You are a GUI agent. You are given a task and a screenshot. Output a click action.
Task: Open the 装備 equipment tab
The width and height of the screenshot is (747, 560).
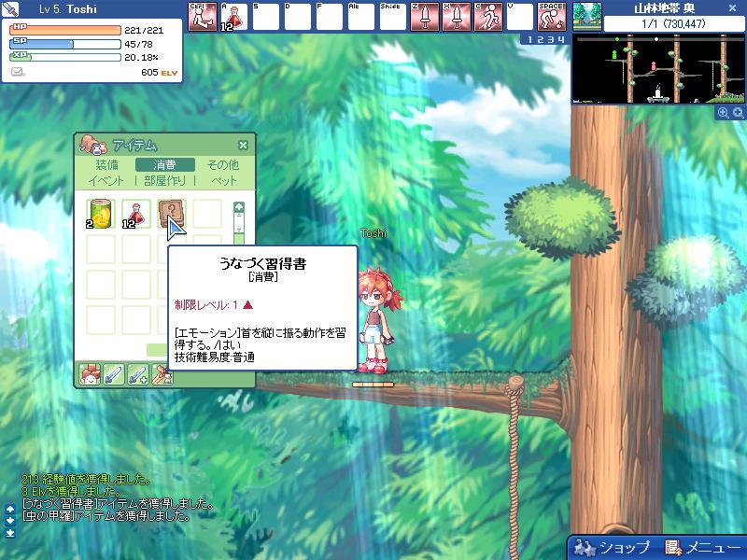coord(106,165)
